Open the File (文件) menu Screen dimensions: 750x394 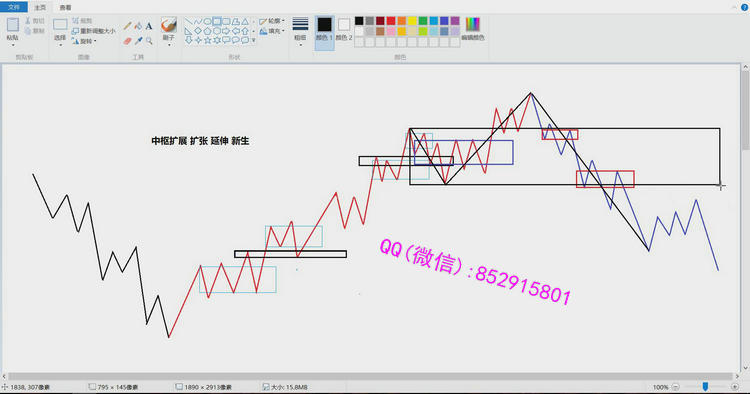click(x=14, y=7)
